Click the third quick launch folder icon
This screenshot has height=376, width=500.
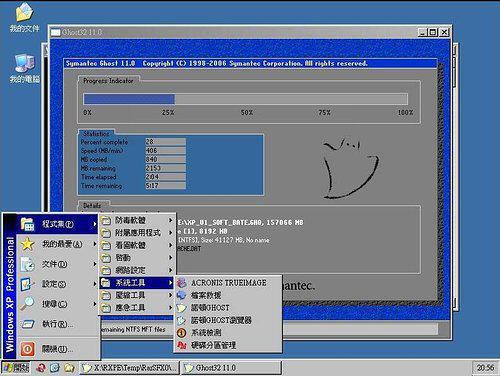[69, 368]
